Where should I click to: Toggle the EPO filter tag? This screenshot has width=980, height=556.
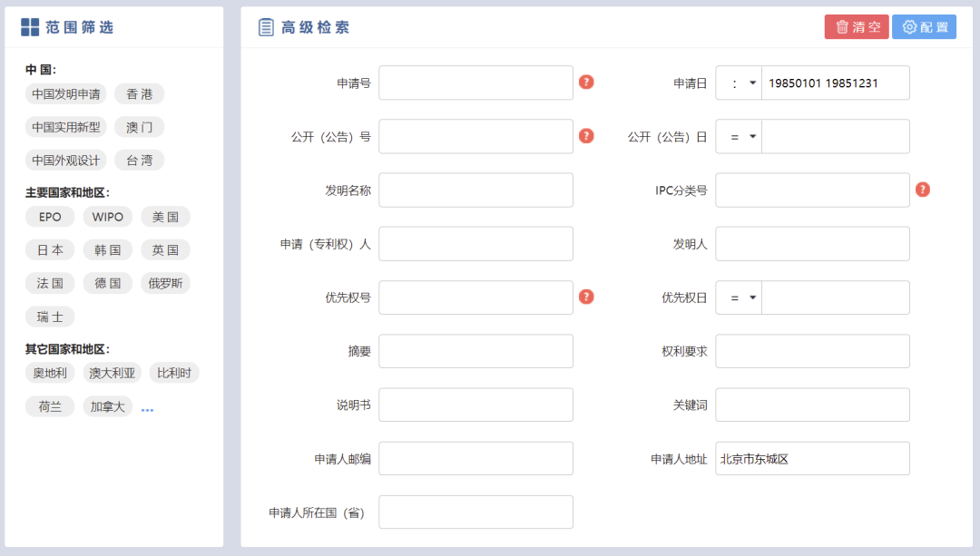click(50, 217)
